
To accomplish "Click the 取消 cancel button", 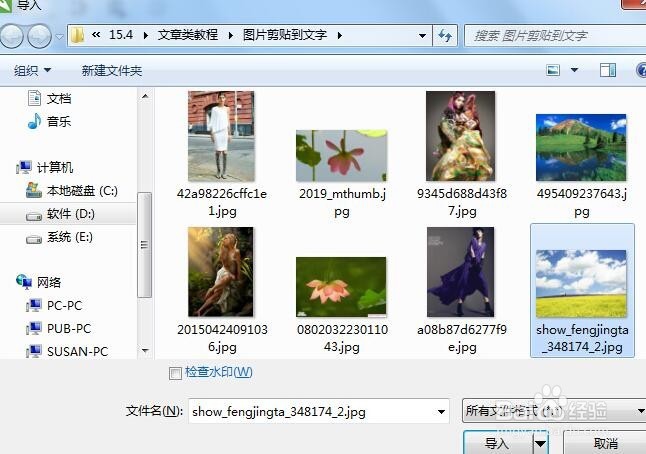I will click(x=605, y=443).
